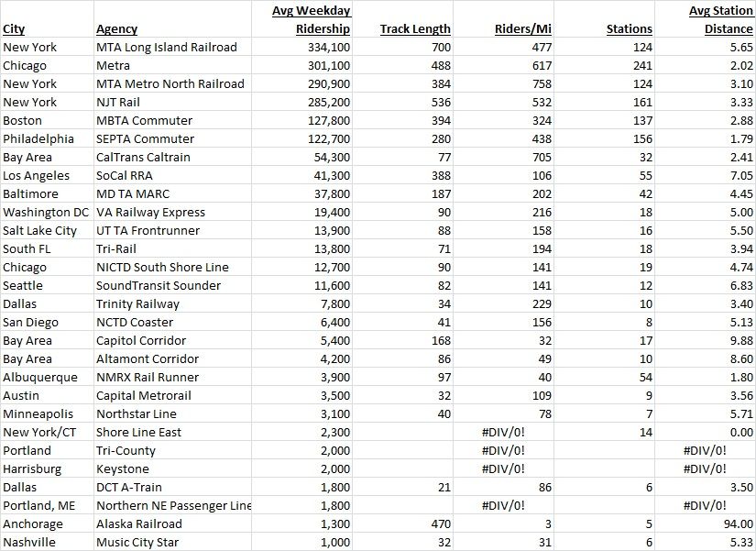756x551 pixels.
Task: Click the Tri-Rail agency cell
Action: point(119,248)
